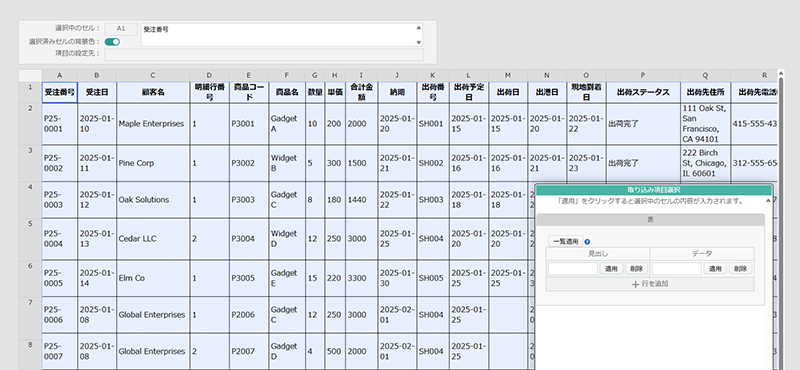The image size is (800, 370).
Task: Click the 数量 header cell
Action: click(315, 93)
